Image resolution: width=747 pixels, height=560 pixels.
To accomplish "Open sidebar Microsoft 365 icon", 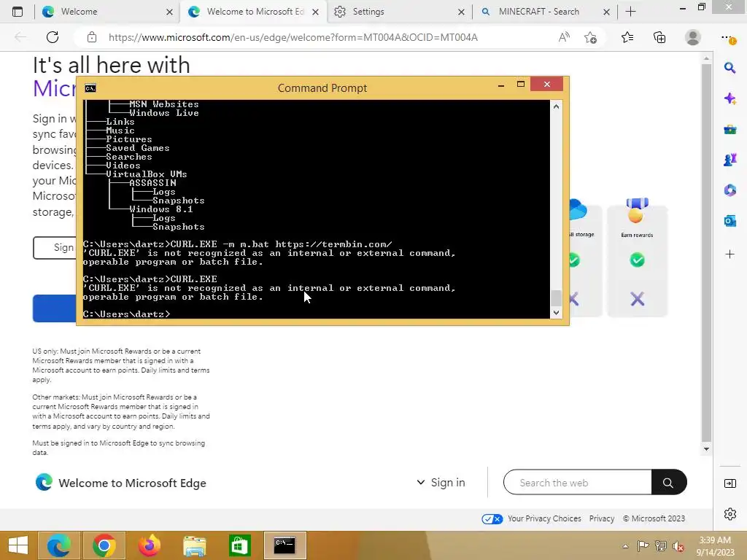I will pos(729,190).
